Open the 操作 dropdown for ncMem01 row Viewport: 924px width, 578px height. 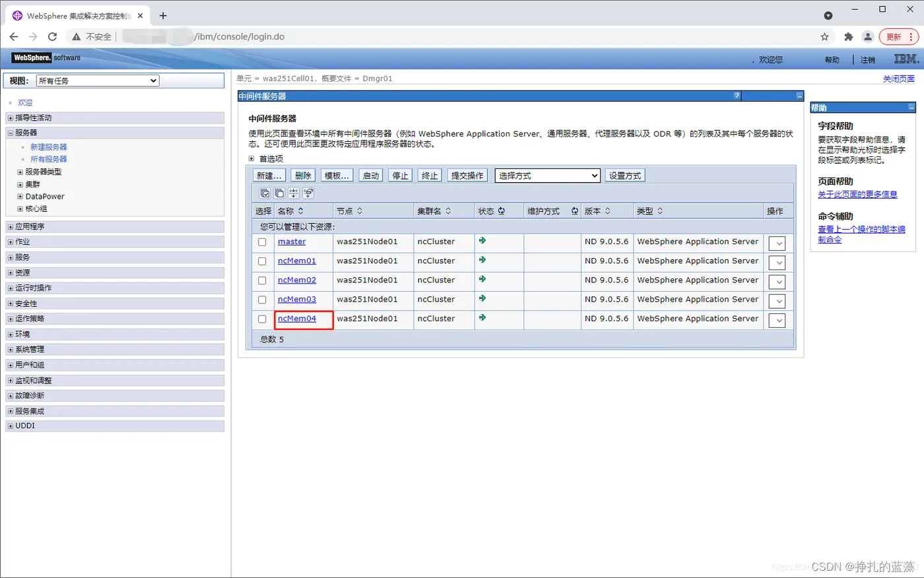click(x=777, y=263)
